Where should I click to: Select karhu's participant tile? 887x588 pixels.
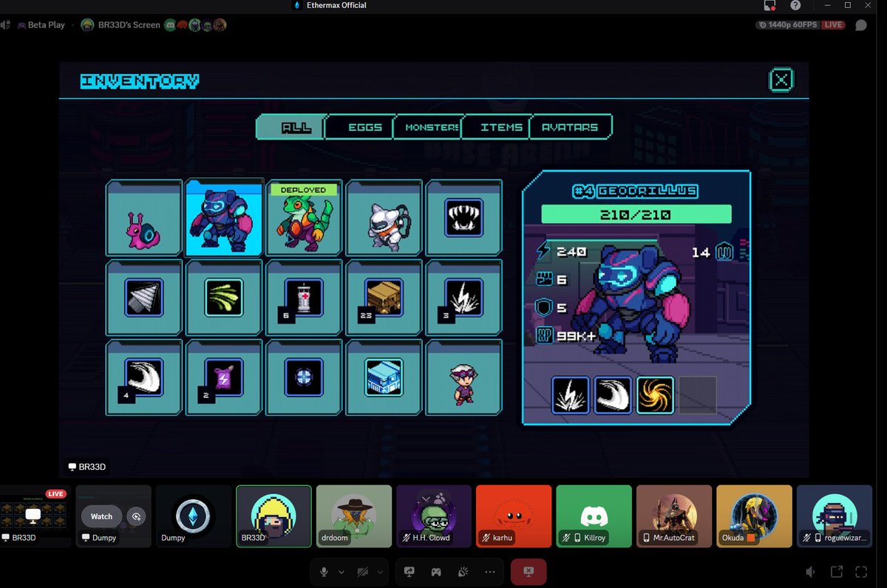513,516
